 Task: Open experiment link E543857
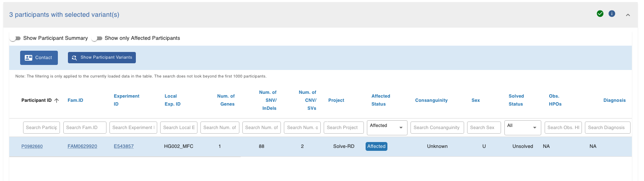124,146
